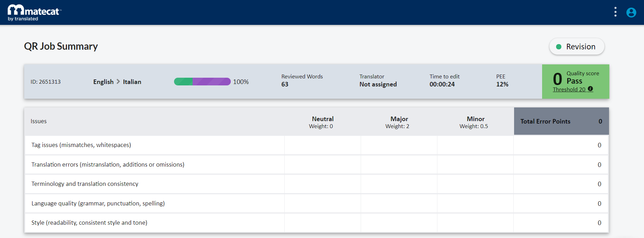Viewport: 644px width, 238px height.
Task: Click the info icon beside Threshold 20
Action: (x=590, y=89)
